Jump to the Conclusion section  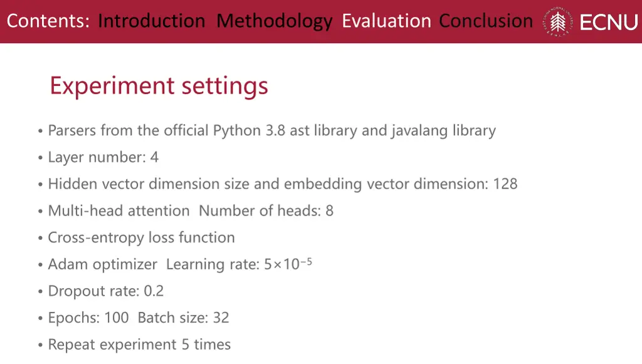[486, 21]
